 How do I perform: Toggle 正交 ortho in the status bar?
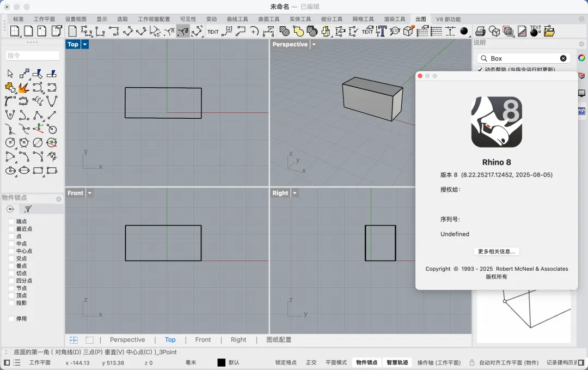[311, 362]
